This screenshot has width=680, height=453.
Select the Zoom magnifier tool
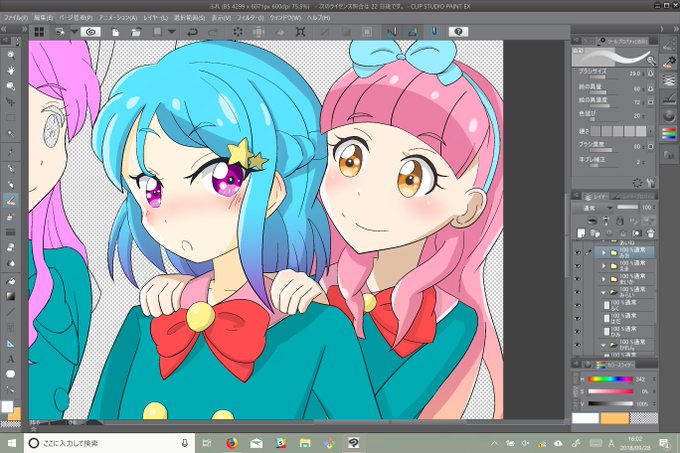(10, 55)
